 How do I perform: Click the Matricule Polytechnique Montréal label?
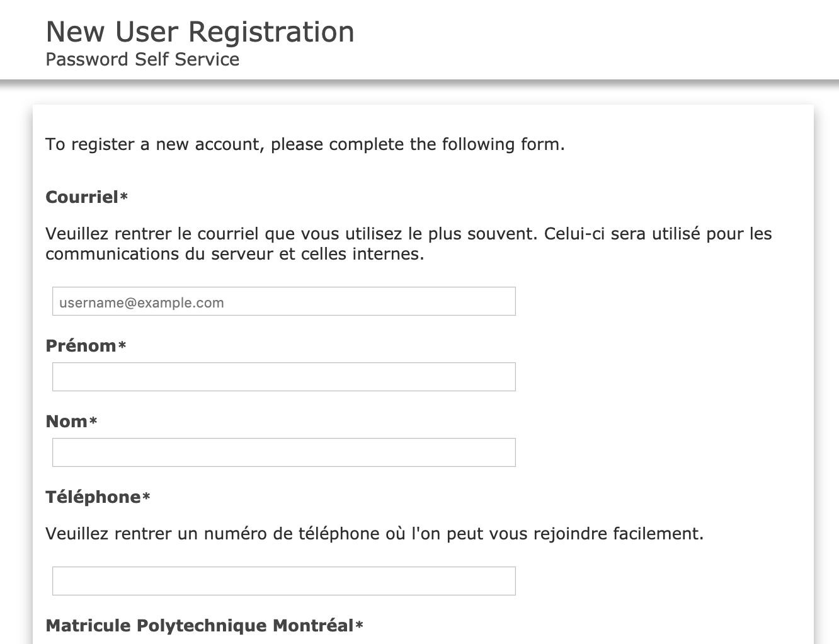[x=200, y=626]
